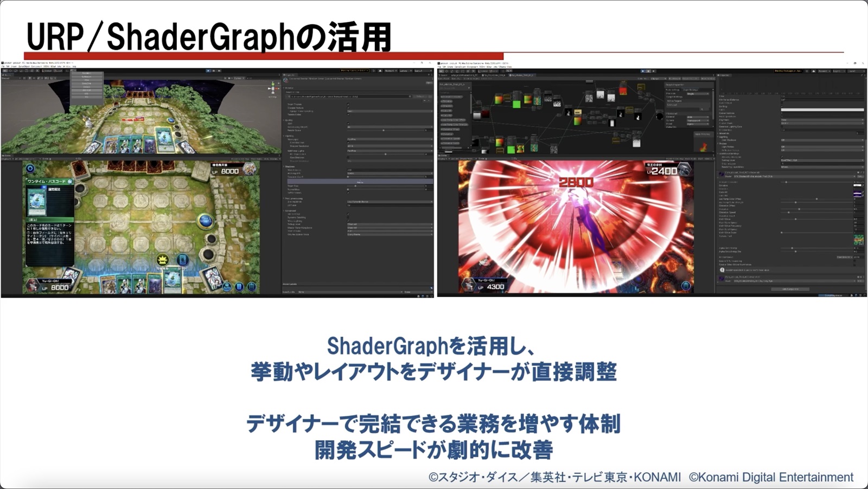Select Scale tool in left Unity toolbar
The height and width of the screenshot is (489, 868).
(21, 70)
